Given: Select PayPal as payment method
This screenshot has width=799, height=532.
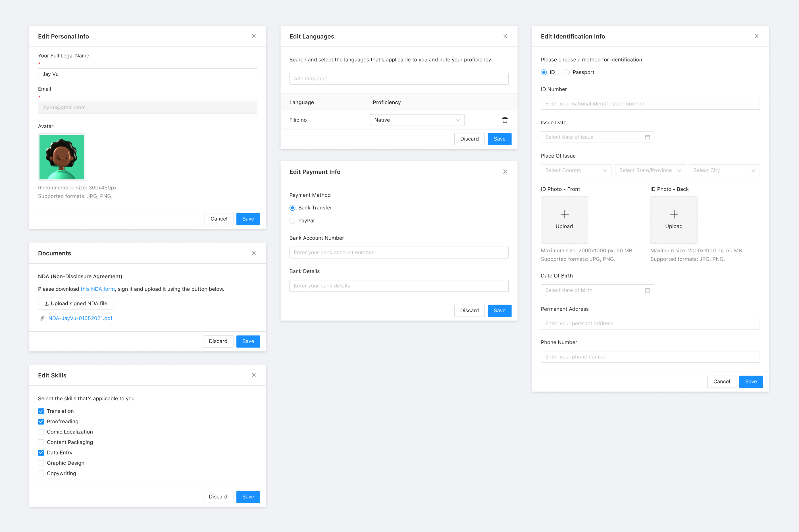Looking at the screenshot, I should pos(292,221).
